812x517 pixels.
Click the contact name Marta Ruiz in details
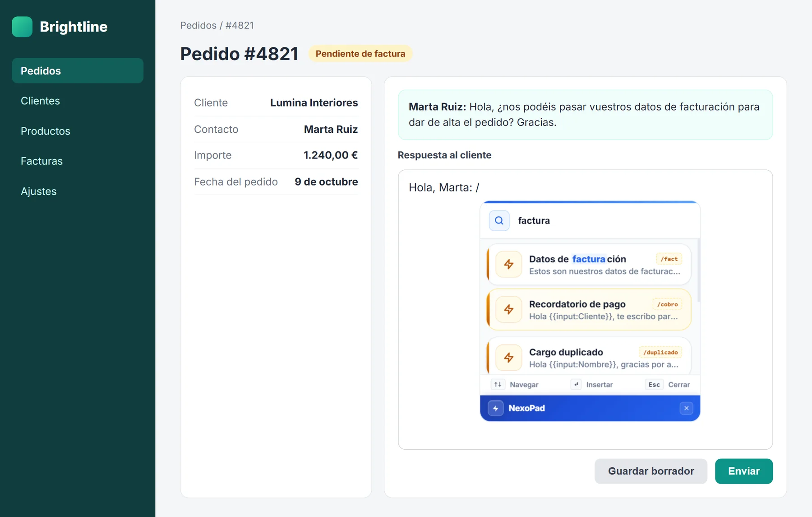coord(331,129)
